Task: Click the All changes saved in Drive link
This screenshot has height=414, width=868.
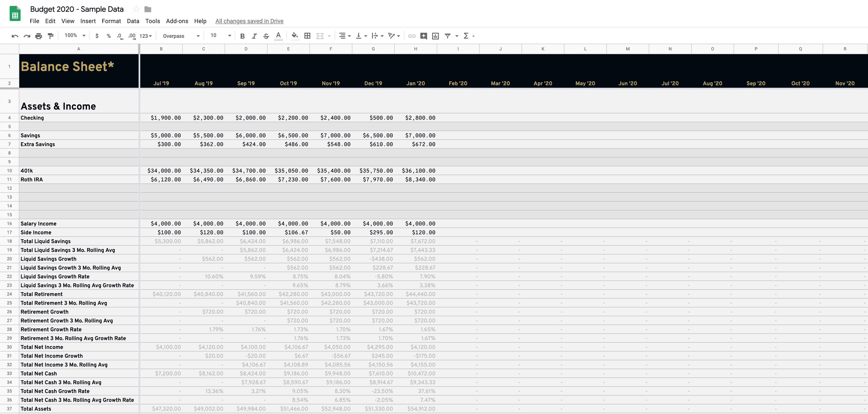Action: 249,21
